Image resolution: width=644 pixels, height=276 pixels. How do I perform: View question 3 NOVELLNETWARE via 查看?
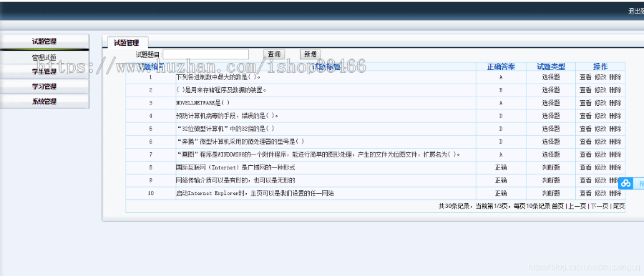pos(585,103)
